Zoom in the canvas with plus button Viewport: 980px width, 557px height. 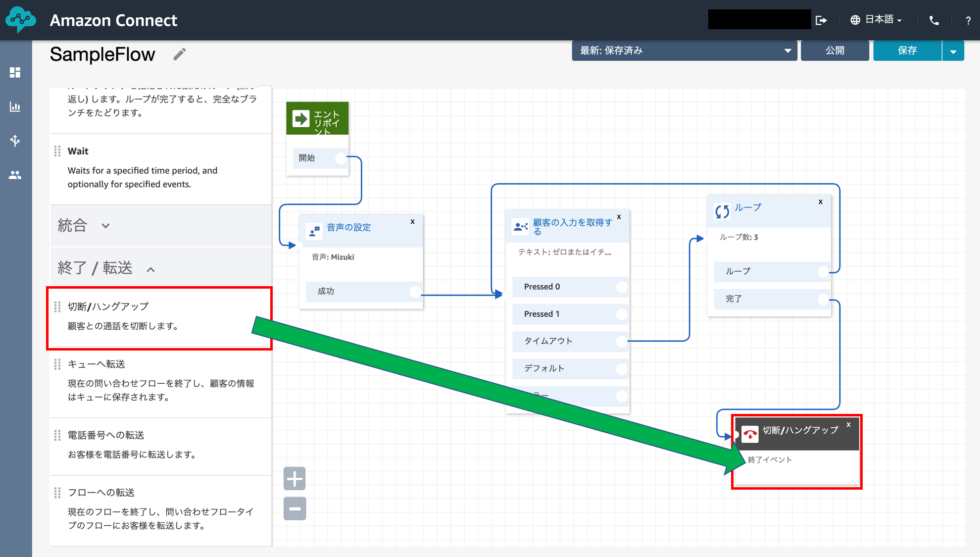tap(294, 479)
